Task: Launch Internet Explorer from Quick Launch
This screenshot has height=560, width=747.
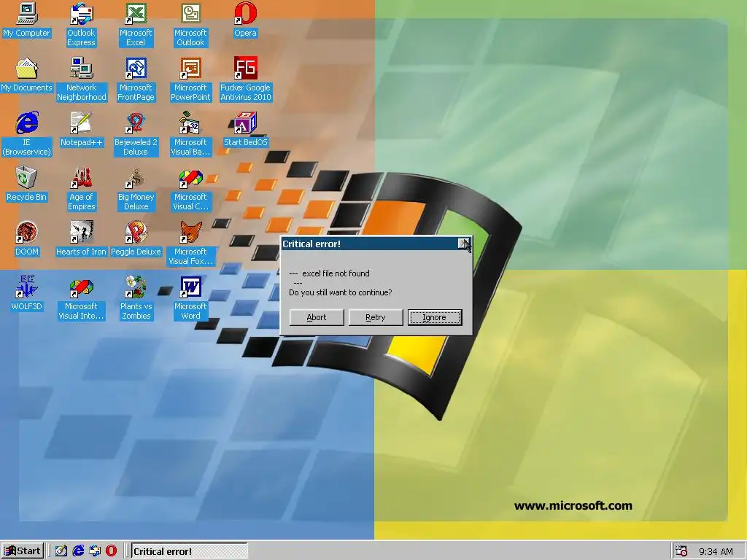Action: click(78, 551)
